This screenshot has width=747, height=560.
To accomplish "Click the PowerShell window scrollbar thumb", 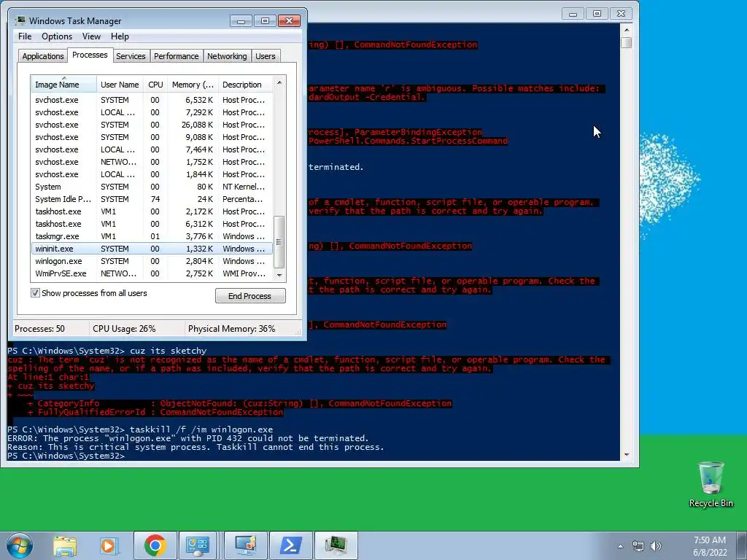I will point(627,42).
